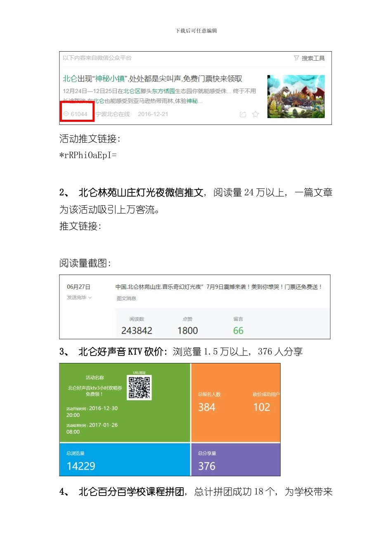The width and height of the screenshot is (392, 555).
Task: Click the 总报名人数 label
Action: tap(209, 394)
